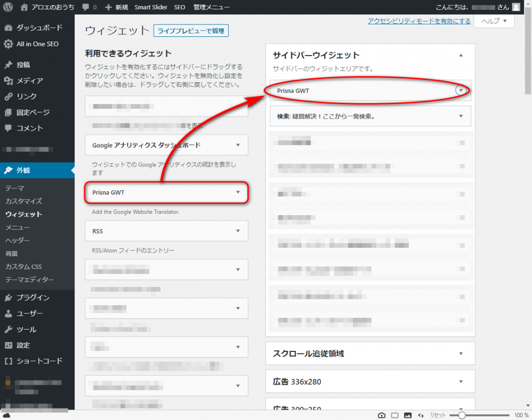532x420 pixels.
Task: Open the テーマエディター submenu item
Action: (x=30, y=280)
